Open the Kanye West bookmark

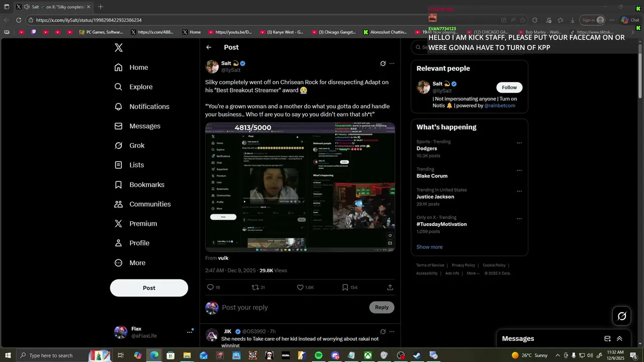click(x=282, y=32)
